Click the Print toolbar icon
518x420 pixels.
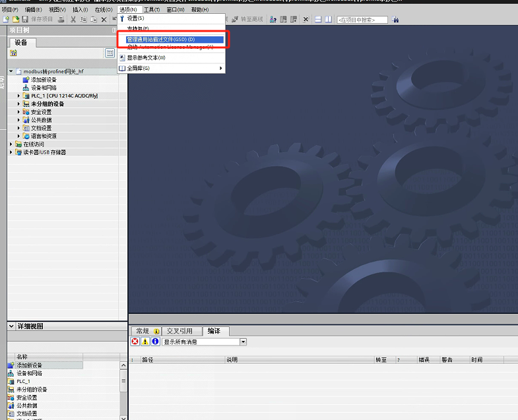pyautogui.click(x=61, y=20)
